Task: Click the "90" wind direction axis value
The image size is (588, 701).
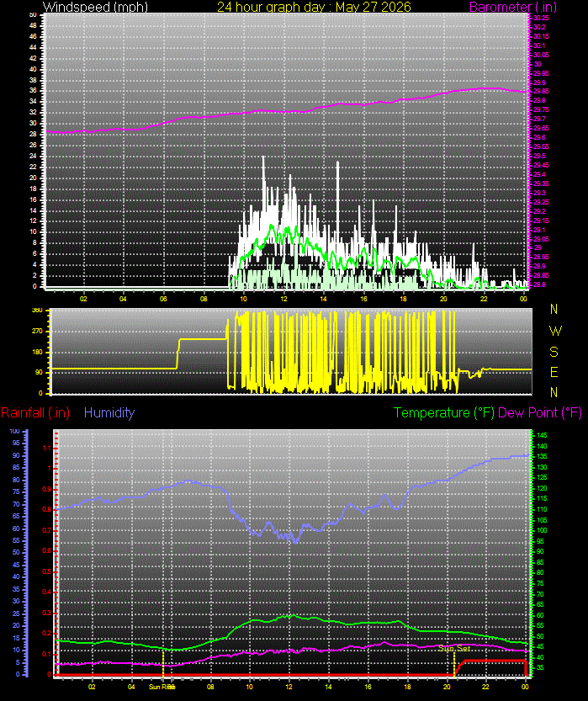Action: 40,372
